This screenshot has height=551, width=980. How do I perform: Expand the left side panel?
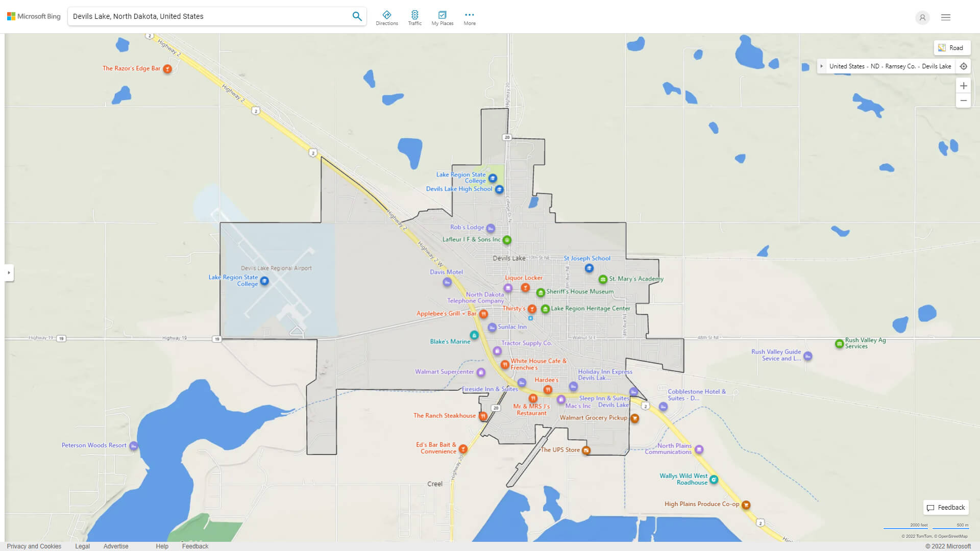point(9,273)
